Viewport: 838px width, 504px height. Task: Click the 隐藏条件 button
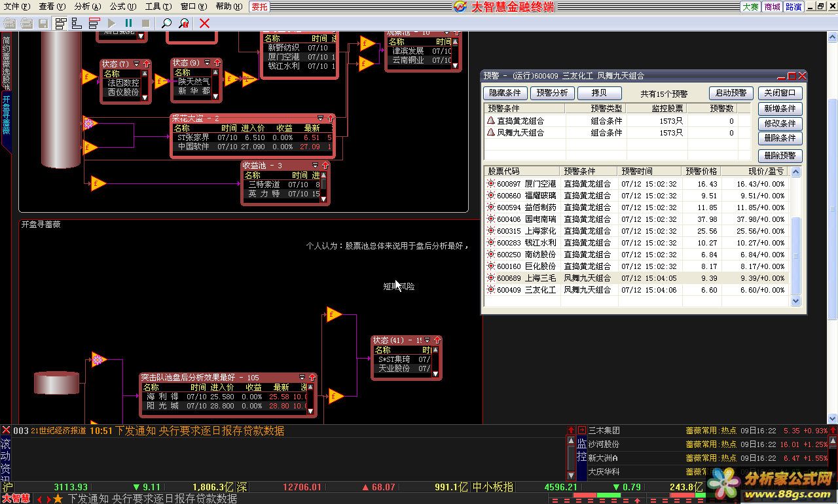pos(505,93)
